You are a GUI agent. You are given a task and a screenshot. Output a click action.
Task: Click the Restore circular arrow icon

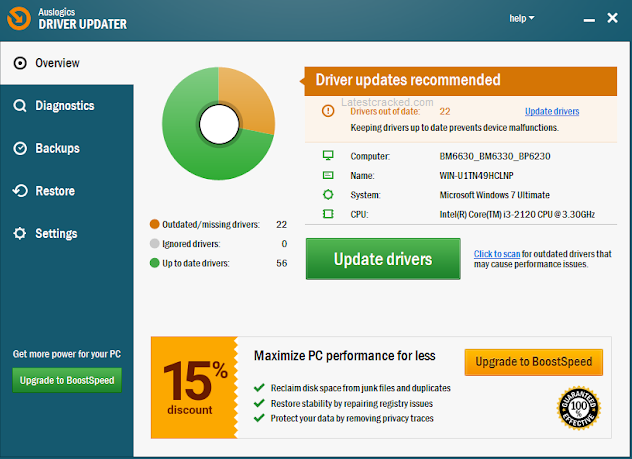click(20, 191)
